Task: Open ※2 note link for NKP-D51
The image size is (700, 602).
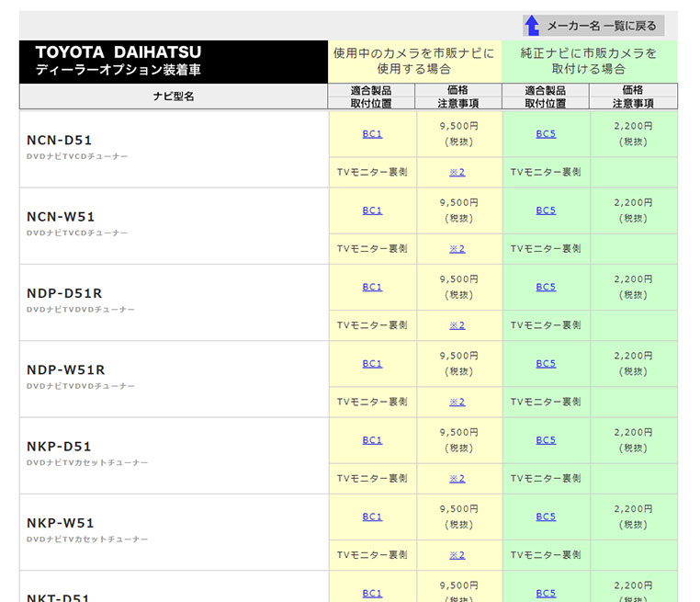Action: tap(457, 479)
